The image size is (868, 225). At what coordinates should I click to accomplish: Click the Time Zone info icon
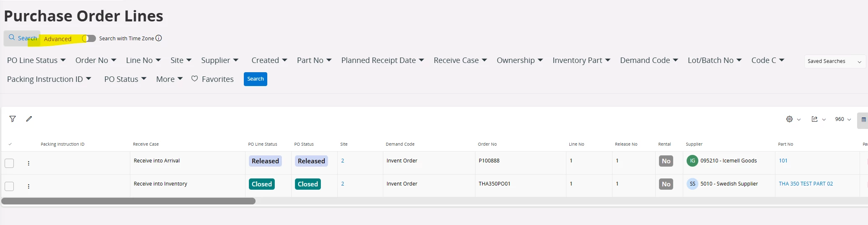click(159, 38)
